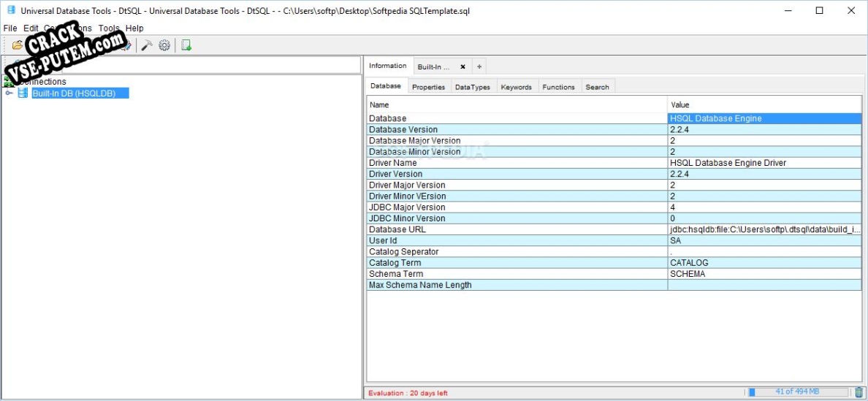The image size is (868, 401).
Task: Select the Database sub-tab
Action: [x=386, y=85]
